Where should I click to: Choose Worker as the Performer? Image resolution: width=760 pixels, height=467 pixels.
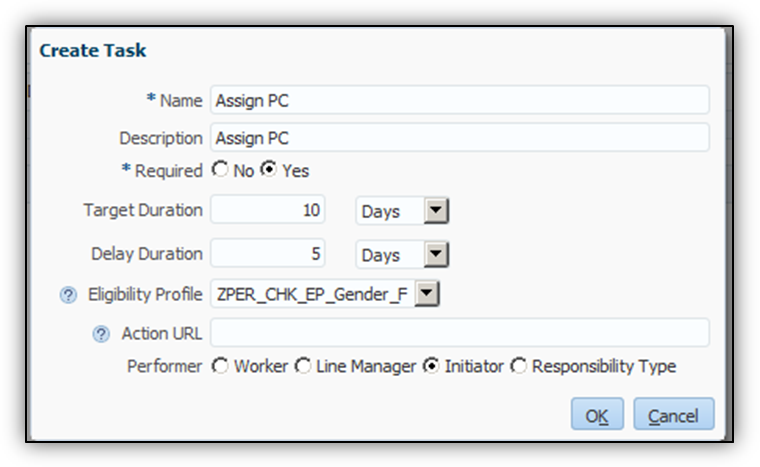(220, 366)
